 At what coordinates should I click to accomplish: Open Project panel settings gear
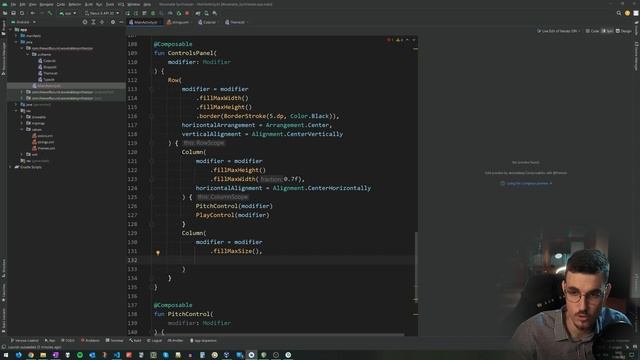tap(113, 22)
